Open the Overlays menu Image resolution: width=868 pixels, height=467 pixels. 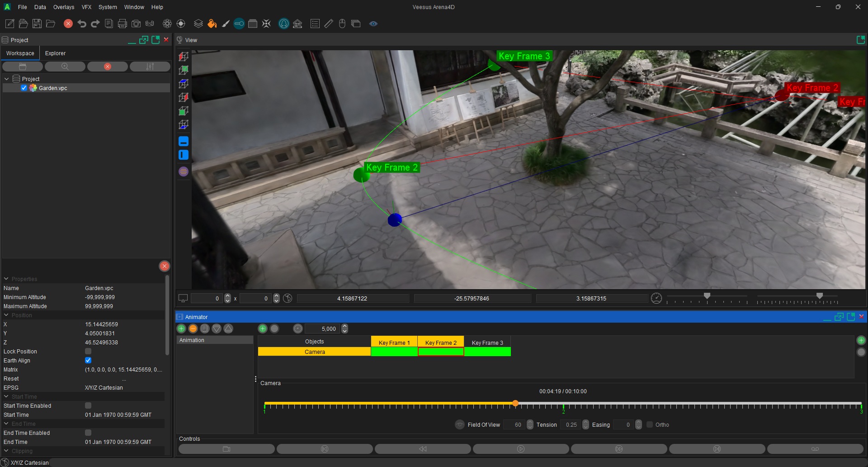(63, 7)
